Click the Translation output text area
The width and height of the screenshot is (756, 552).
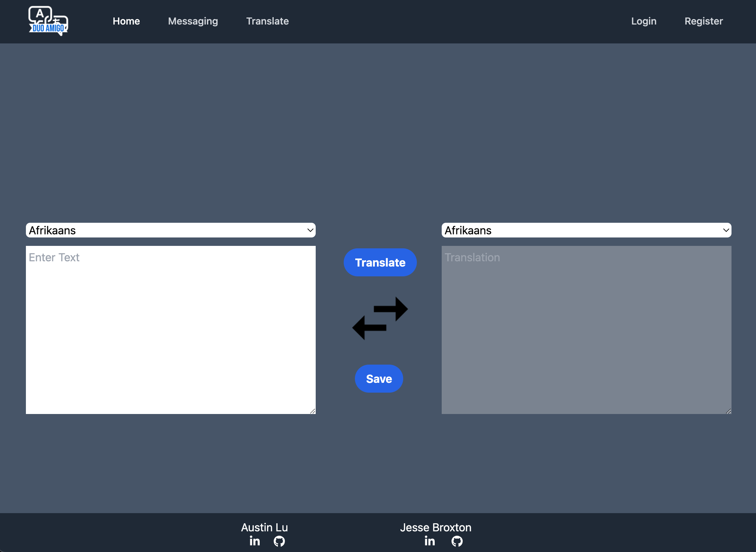click(586, 329)
